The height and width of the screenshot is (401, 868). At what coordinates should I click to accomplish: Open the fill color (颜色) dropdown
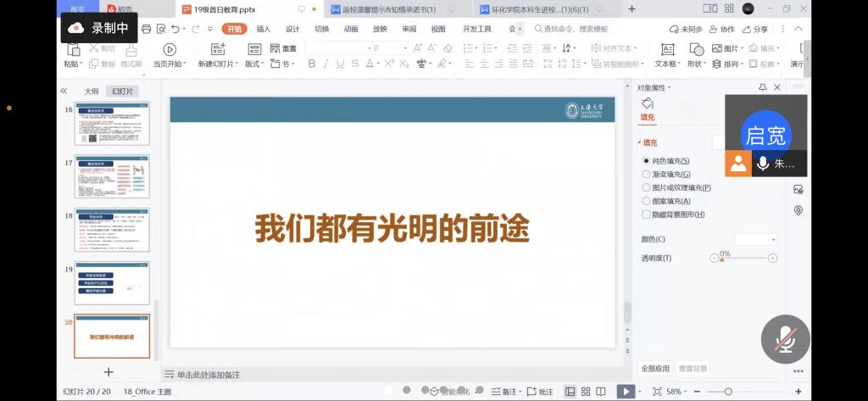pos(755,240)
